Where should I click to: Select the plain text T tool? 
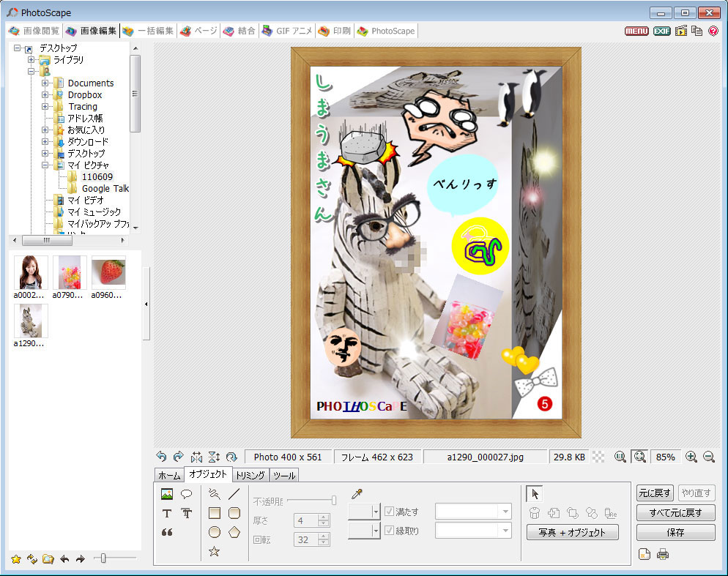(167, 513)
